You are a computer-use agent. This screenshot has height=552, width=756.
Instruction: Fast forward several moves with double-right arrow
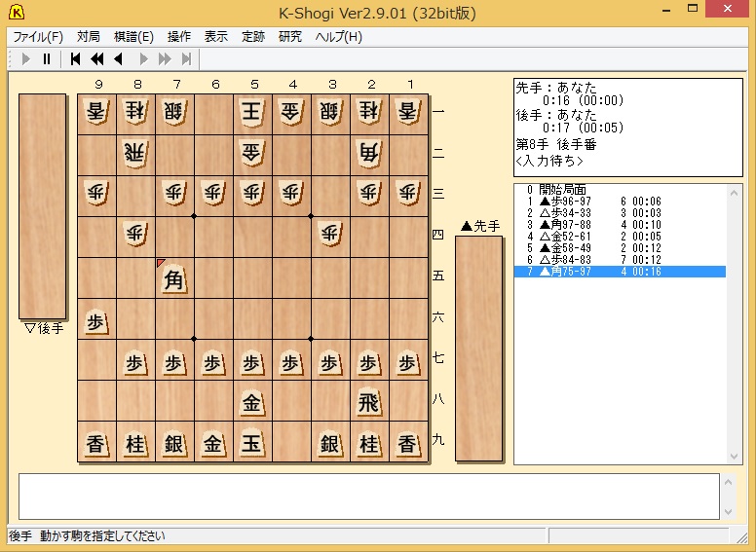tap(165, 59)
